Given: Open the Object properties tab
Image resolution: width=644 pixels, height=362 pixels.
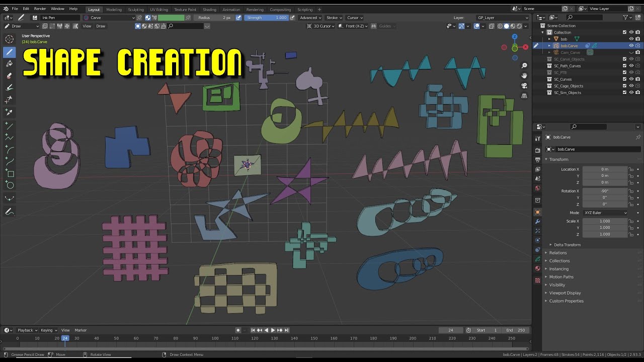Looking at the screenshot, I should tap(538, 212).
